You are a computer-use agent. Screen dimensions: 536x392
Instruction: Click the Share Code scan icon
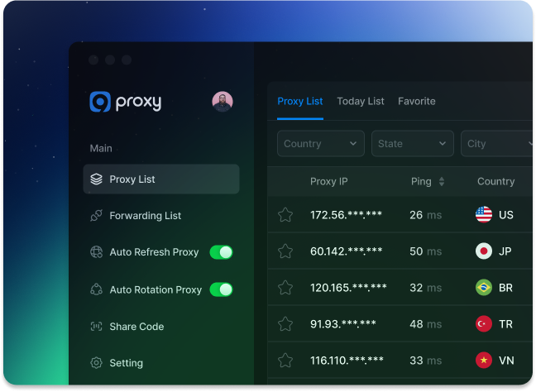pos(96,327)
